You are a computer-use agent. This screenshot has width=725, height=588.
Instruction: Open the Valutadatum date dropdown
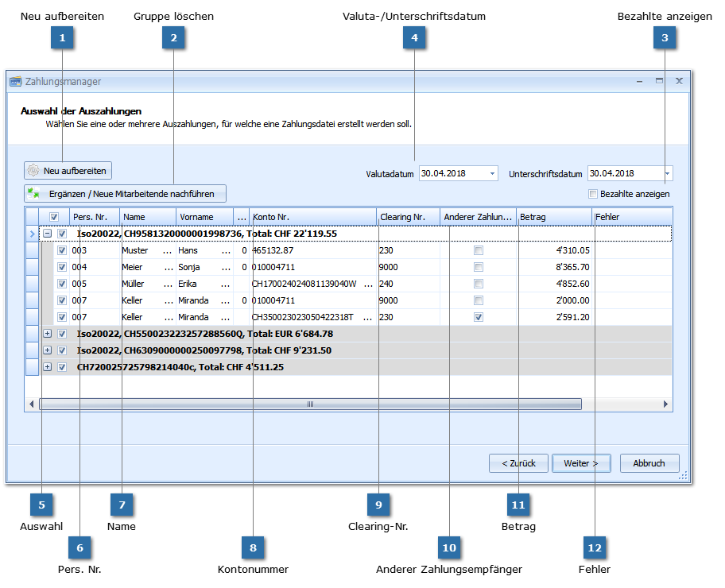click(492, 174)
